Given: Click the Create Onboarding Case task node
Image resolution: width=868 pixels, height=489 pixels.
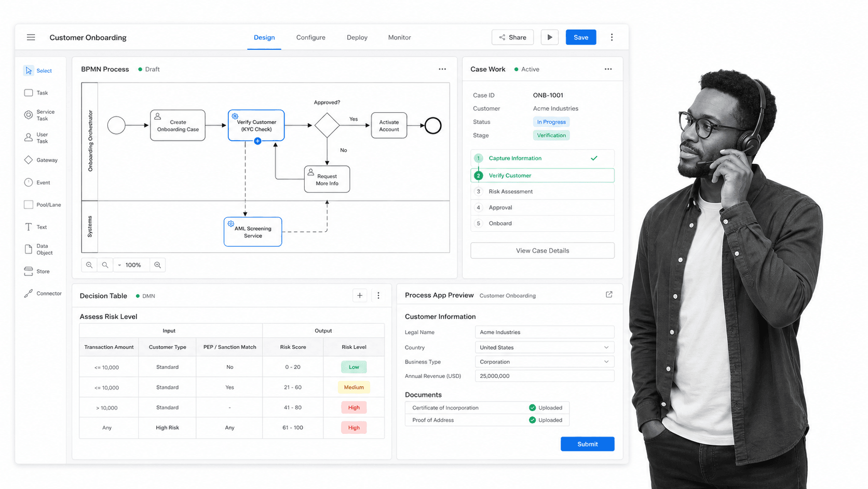Looking at the screenshot, I should 178,125.
